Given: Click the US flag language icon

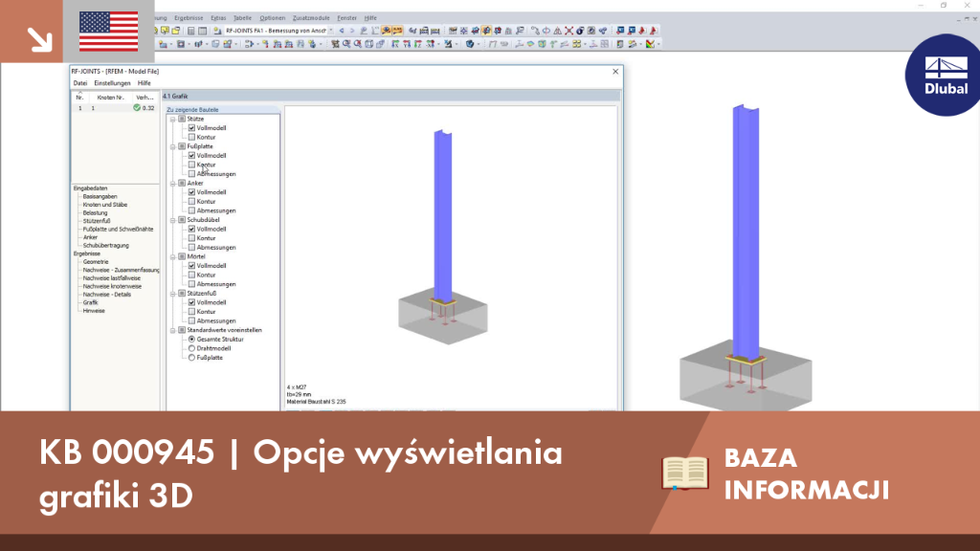Looking at the screenshot, I should click(x=109, y=32).
